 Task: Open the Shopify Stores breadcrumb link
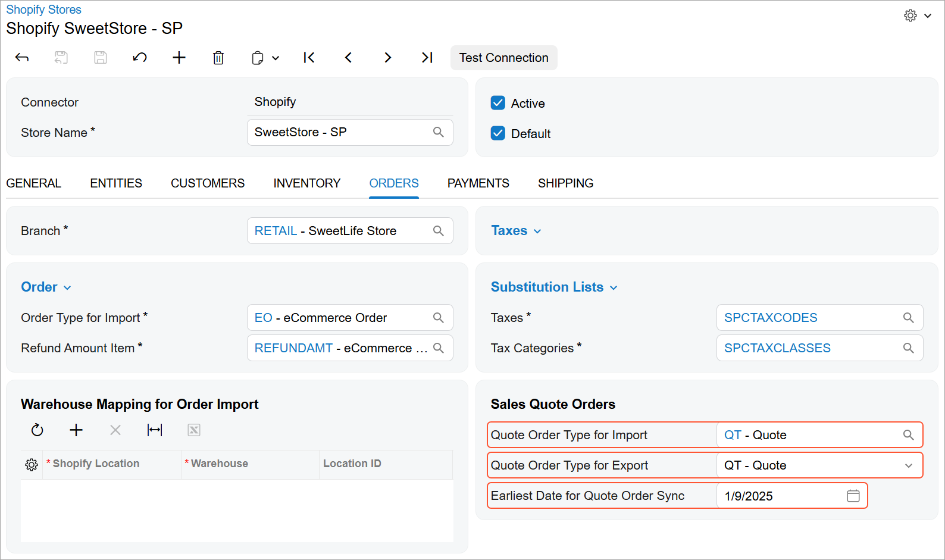coord(43,10)
